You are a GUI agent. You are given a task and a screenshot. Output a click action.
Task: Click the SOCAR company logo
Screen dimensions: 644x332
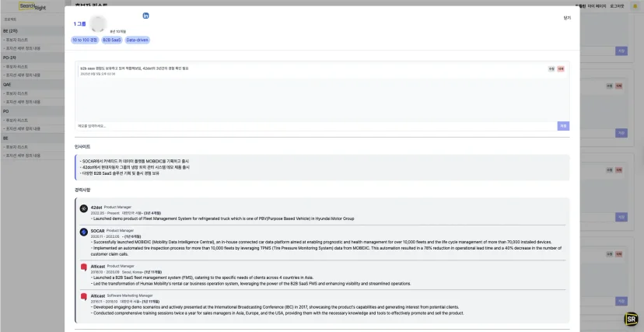[x=84, y=232]
